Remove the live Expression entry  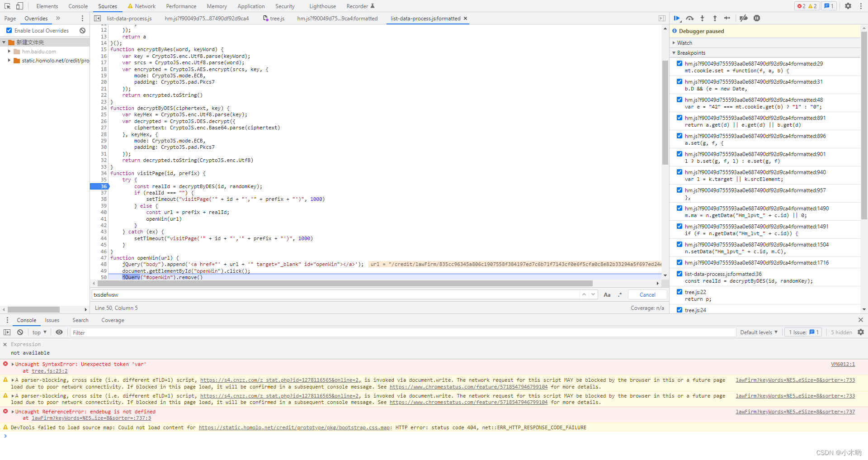[5, 344]
